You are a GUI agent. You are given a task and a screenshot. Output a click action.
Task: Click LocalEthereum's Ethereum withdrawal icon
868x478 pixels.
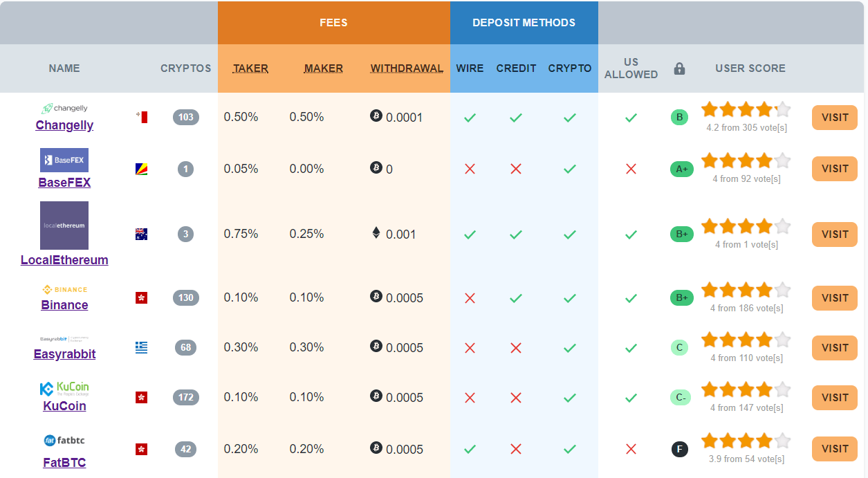[x=376, y=233]
